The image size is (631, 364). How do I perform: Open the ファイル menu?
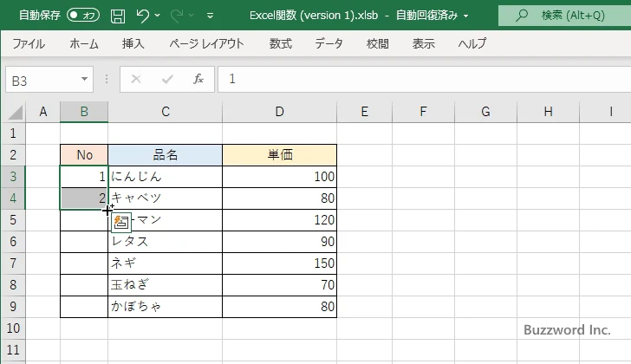pos(29,43)
